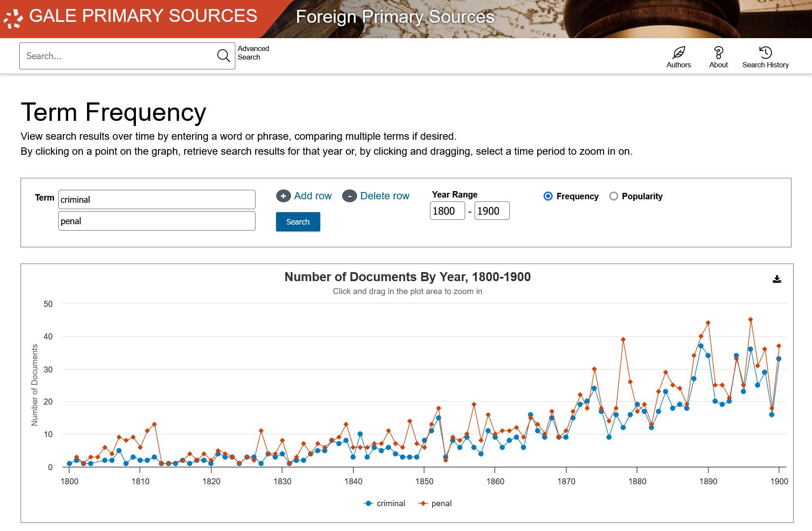The width and height of the screenshot is (812, 531).
Task: Click the Number of Documents axis label
Action: 35,385
